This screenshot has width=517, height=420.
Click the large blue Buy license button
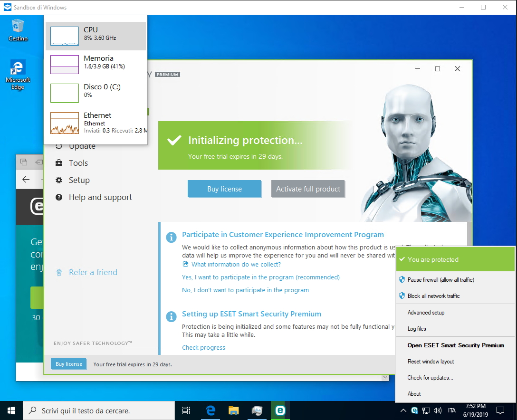click(225, 189)
